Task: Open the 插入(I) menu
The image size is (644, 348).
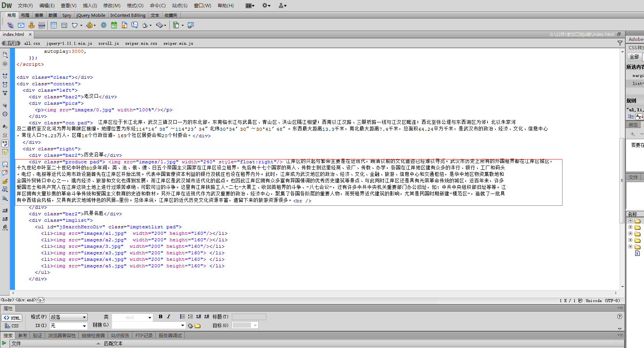Action: point(90,6)
